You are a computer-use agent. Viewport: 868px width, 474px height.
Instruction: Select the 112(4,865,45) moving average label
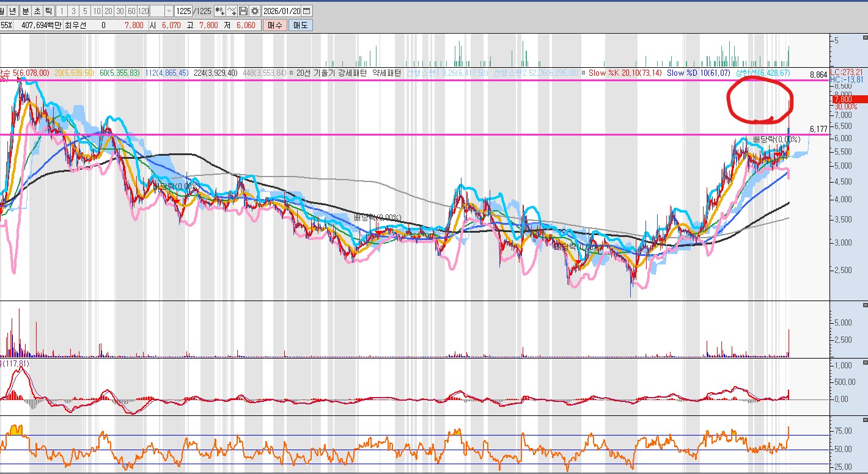(167, 73)
